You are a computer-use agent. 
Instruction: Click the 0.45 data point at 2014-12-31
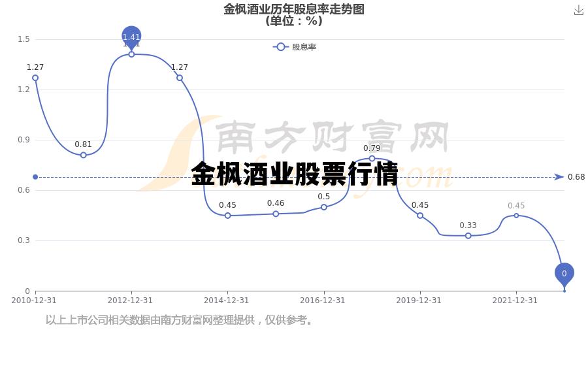pyautogui.click(x=227, y=216)
